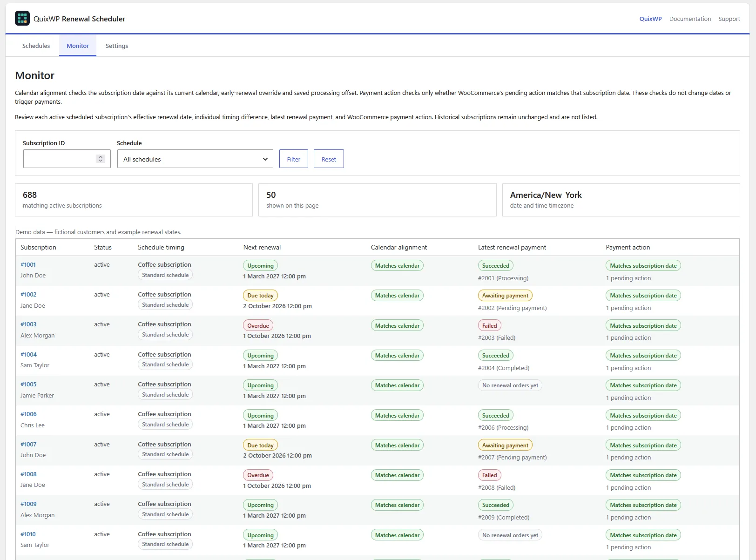The height and width of the screenshot is (560, 756).
Task: Select the Due today badge for #1002
Action: click(260, 296)
